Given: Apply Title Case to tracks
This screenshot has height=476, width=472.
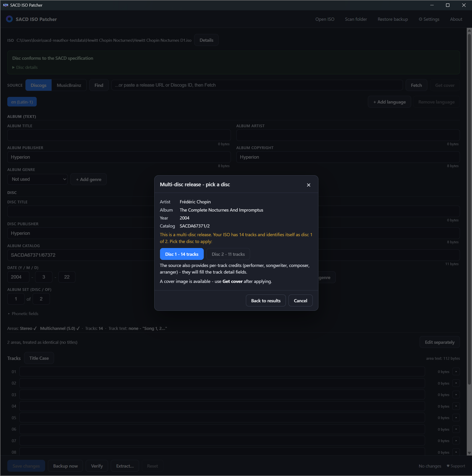Looking at the screenshot, I should click(39, 358).
